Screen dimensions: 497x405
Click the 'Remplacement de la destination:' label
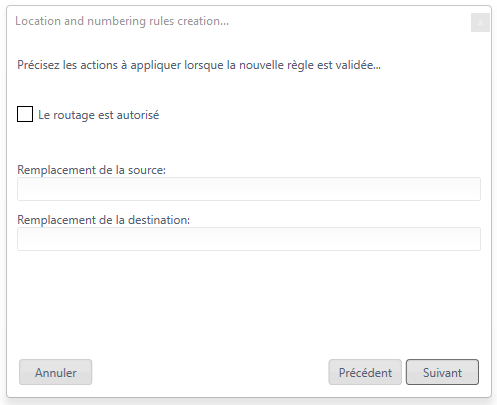(x=104, y=220)
